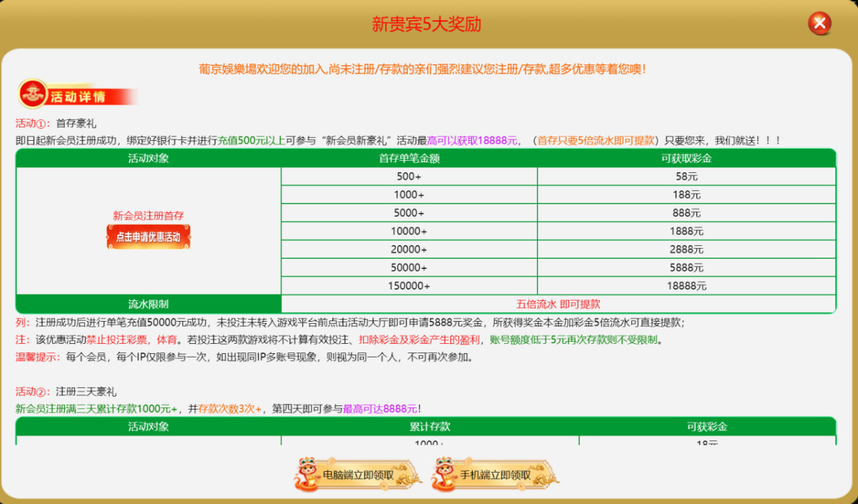Viewport: 858px width, 504px height.
Task: Click the 点击申请优惠活动 button
Action: [149, 237]
